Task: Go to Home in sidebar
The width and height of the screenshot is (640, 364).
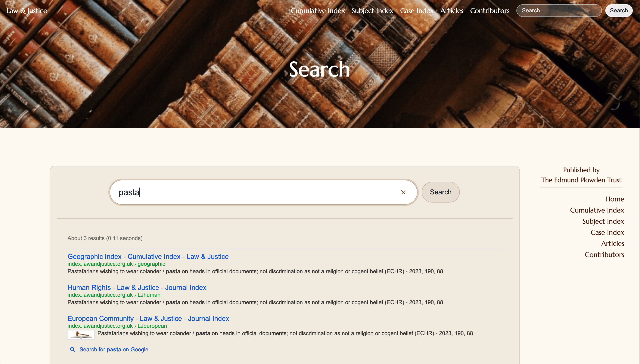Action: 614,199
